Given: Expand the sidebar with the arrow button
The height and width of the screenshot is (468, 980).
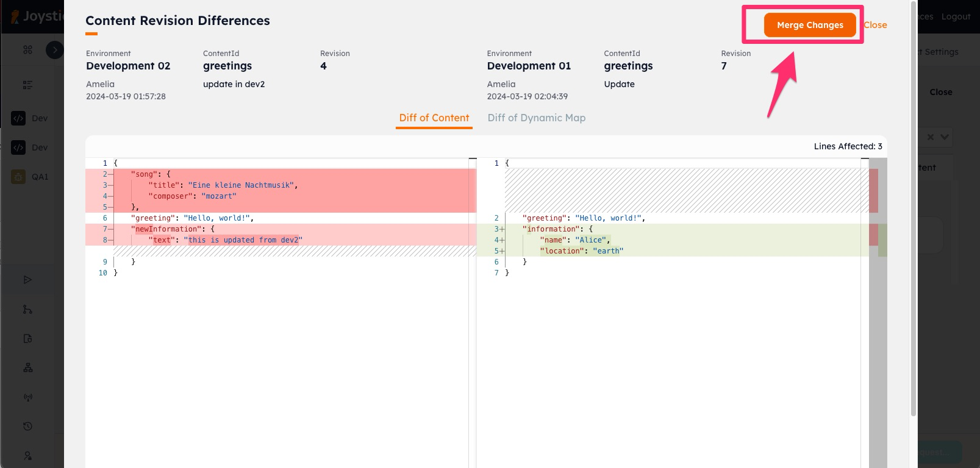Looking at the screenshot, I should click(55, 50).
